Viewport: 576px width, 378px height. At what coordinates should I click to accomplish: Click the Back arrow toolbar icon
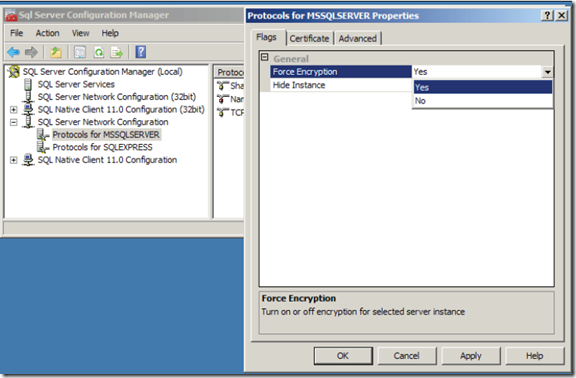point(13,52)
